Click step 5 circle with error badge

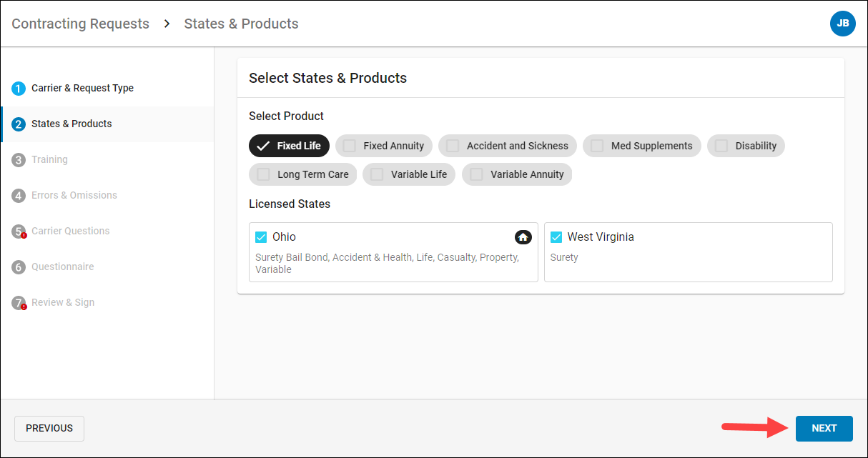[x=19, y=232]
